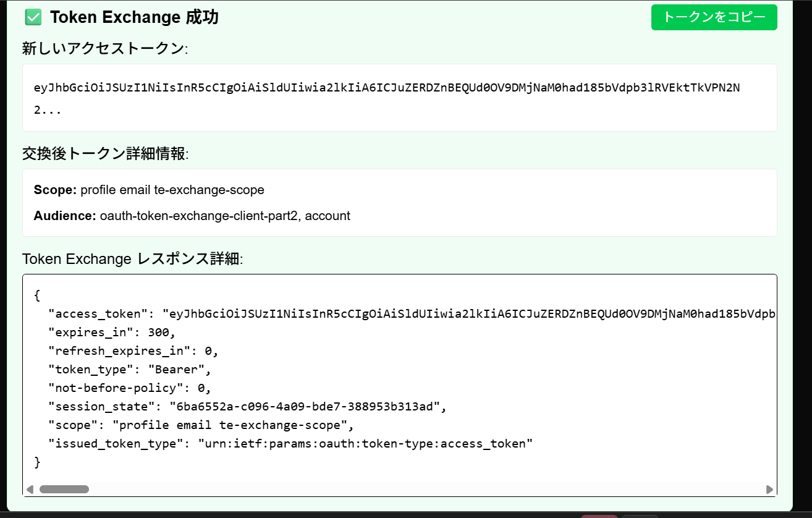Image resolution: width=812 pixels, height=518 pixels.
Task: Click the left arrow of horizontal scrollbar
Action: point(30,490)
